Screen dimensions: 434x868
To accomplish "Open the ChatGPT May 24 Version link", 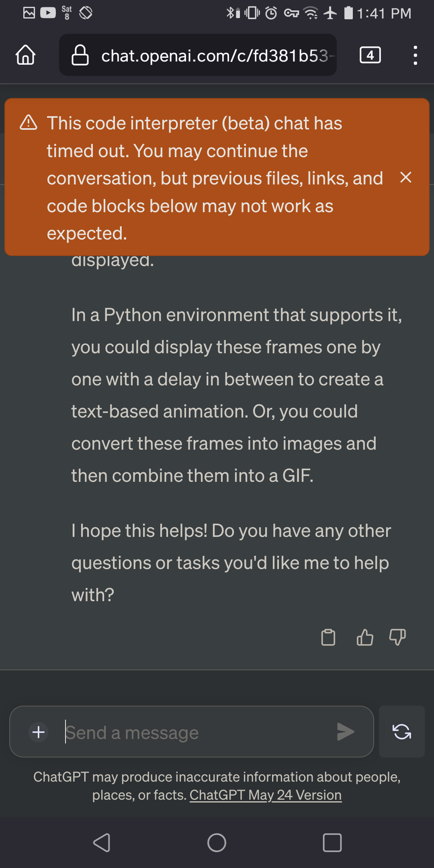I will point(266,795).
